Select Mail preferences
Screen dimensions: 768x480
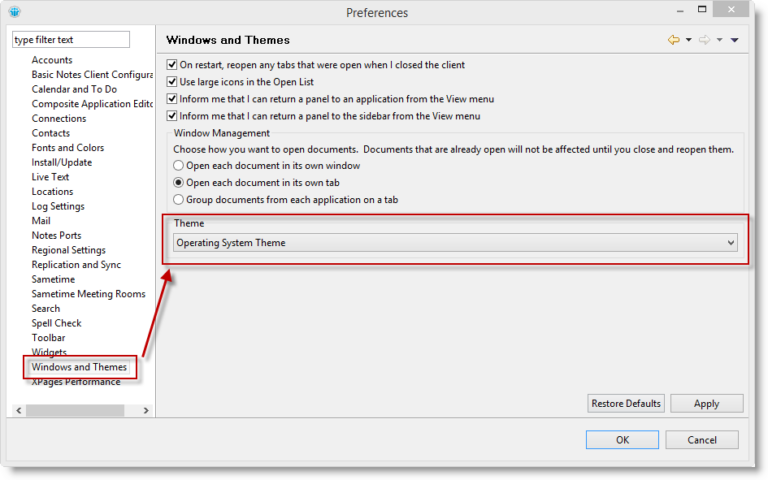coord(41,221)
